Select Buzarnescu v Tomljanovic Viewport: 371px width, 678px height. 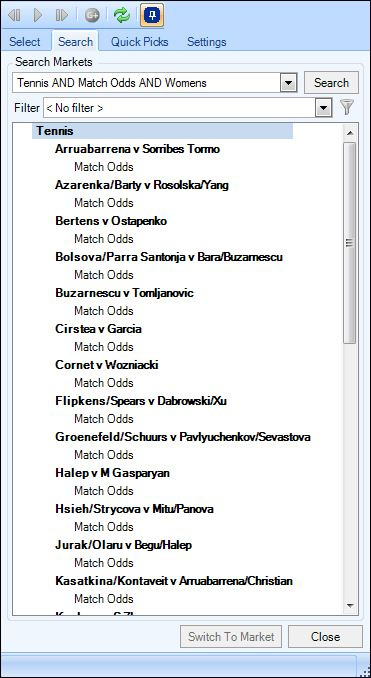pyautogui.click(x=125, y=293)
